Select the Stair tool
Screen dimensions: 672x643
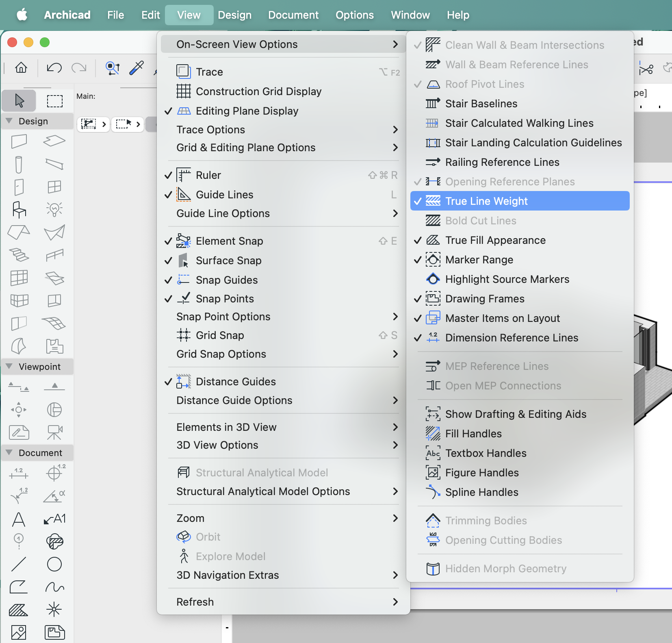click(19, 255)
